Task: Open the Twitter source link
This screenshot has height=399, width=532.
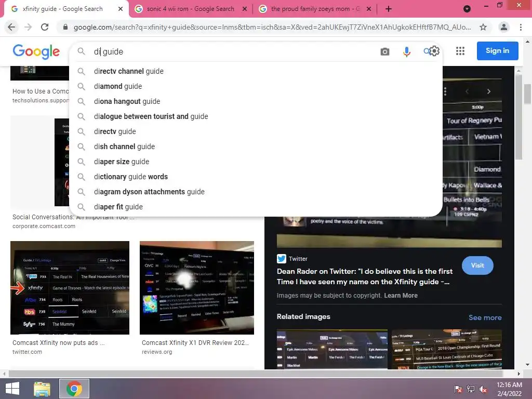Action: tap(292, 259)
